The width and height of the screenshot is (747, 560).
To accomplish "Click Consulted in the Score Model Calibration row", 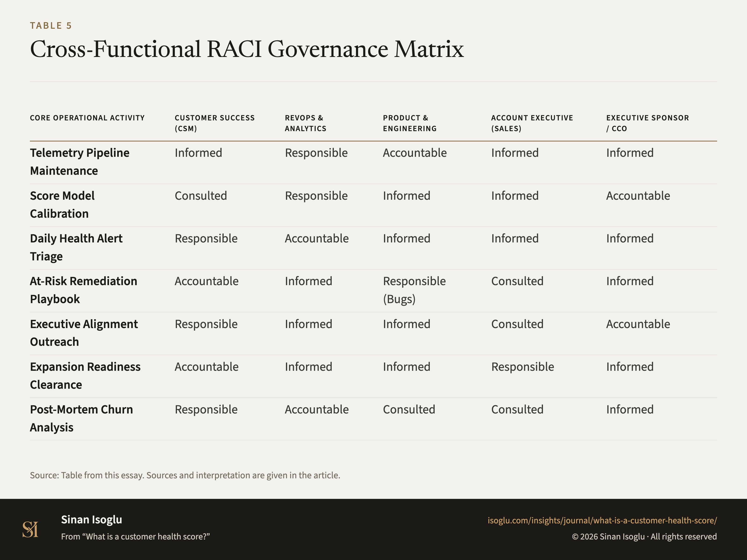I will pos(201,196).
